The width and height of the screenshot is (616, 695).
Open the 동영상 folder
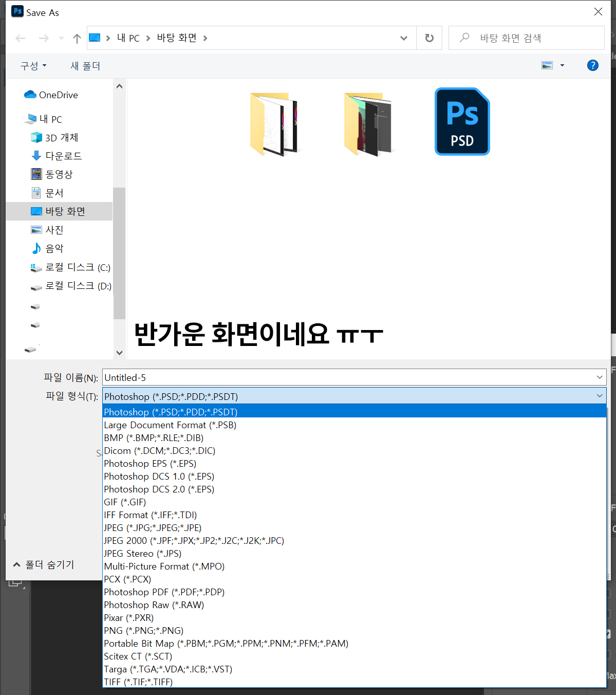coord(52,174)
